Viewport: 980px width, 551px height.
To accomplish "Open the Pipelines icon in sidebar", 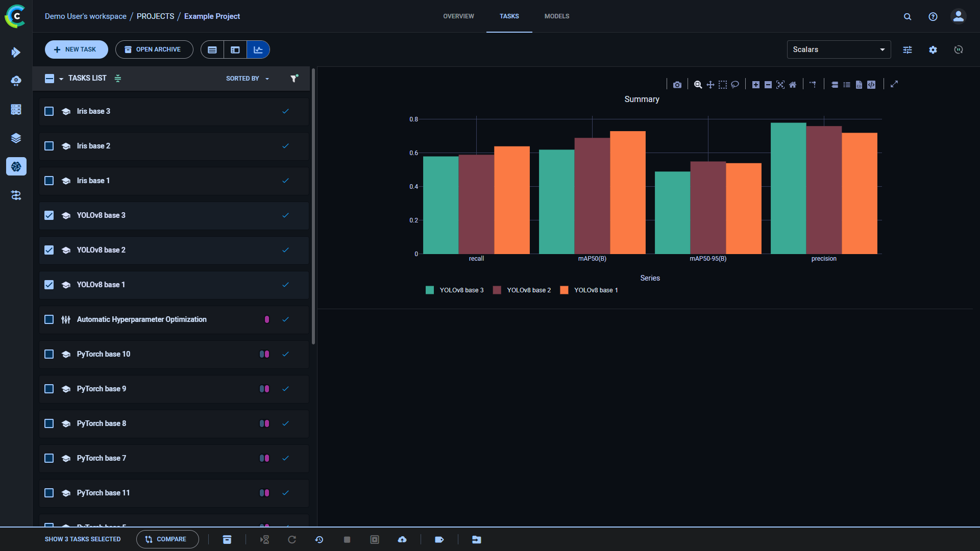I will (16, 195).
